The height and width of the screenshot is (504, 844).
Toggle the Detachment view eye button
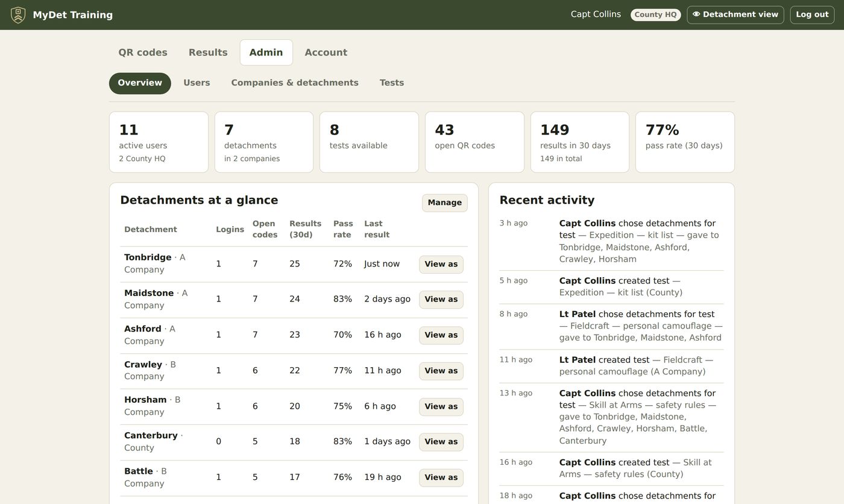point(735,14)
